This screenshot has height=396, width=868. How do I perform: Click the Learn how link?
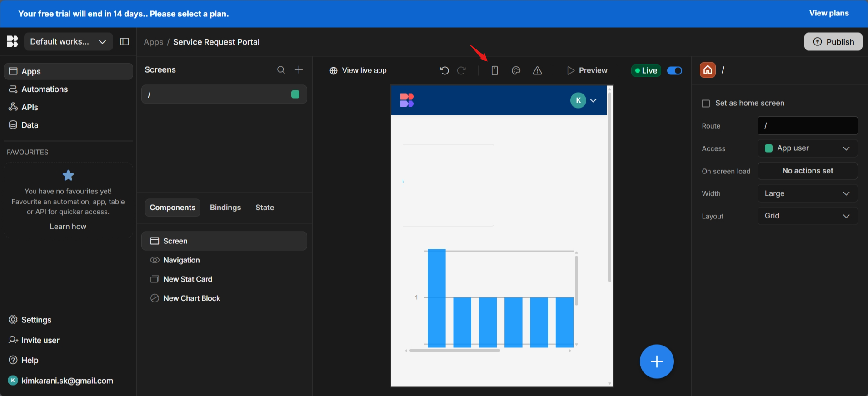(68, 227)
